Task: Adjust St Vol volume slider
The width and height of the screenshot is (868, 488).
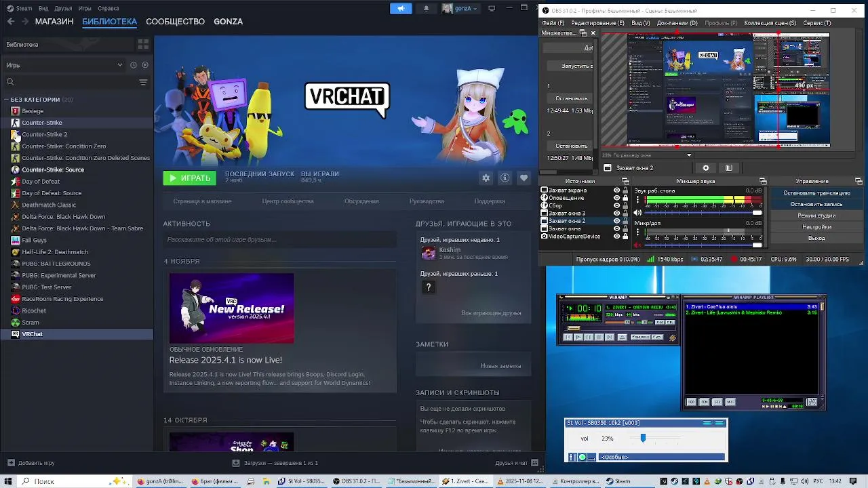Action: [x=655, y=438]
